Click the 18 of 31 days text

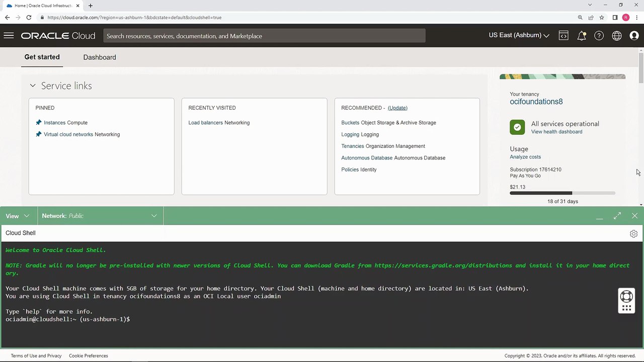pos(562,202)
